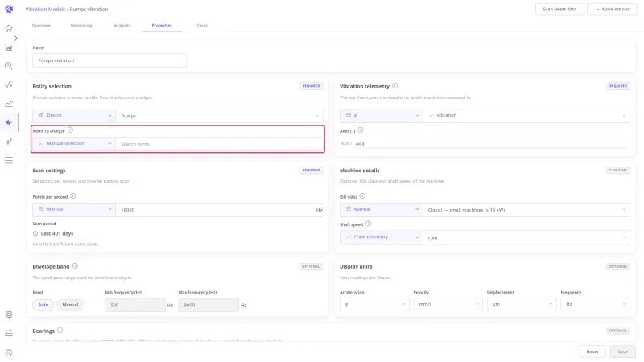Open the Acceleration unit dropdown

pos(374,305)
